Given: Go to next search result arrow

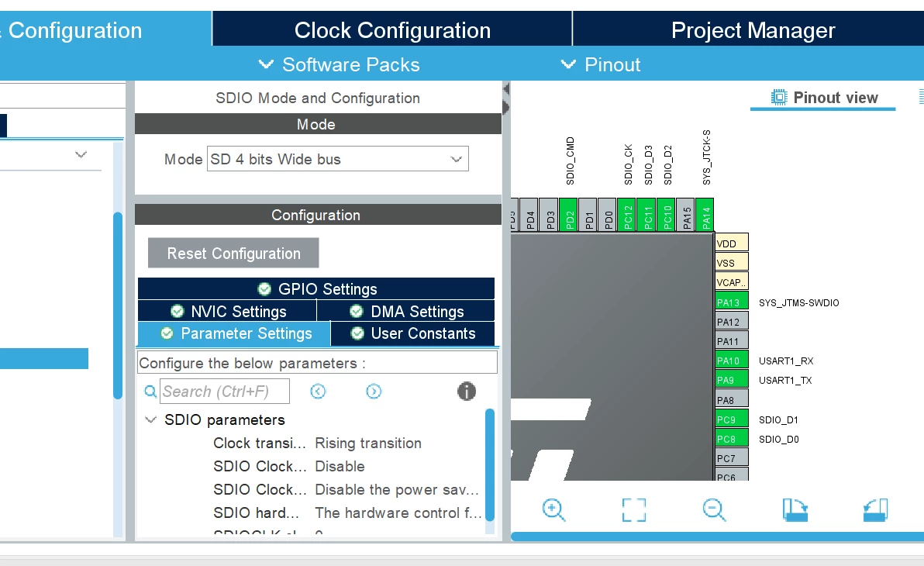Looking at the screenshot, I should click(374, 392).
